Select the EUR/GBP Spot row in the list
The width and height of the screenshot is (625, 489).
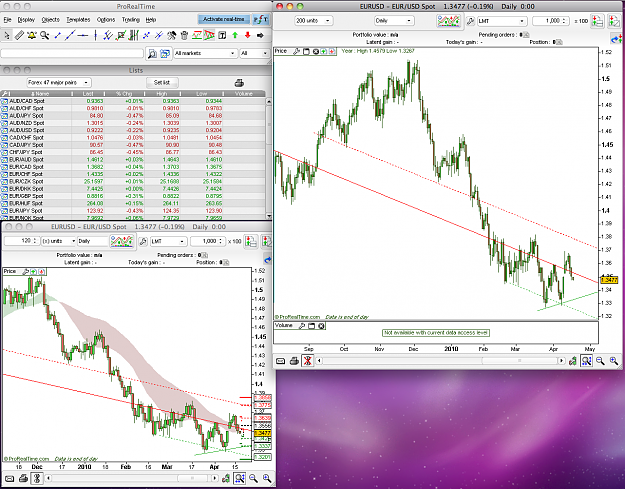[x=133, y=196]
